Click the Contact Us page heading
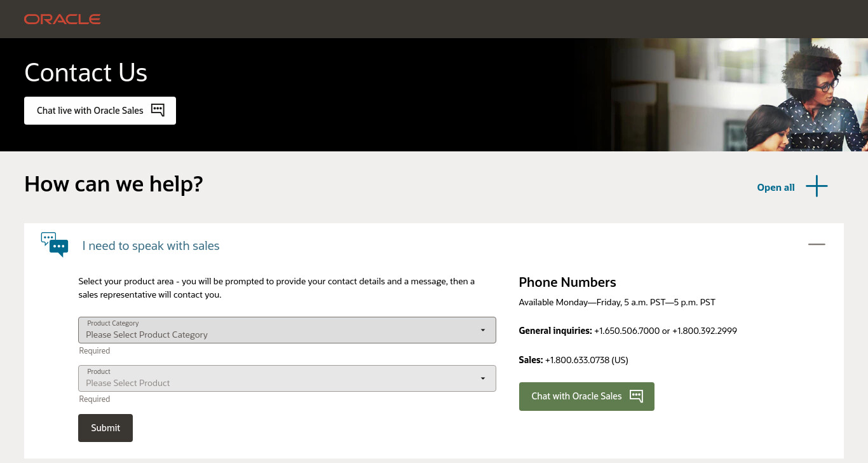The width and height of the screenshot is (868, 463). click(x=86, y=73)
